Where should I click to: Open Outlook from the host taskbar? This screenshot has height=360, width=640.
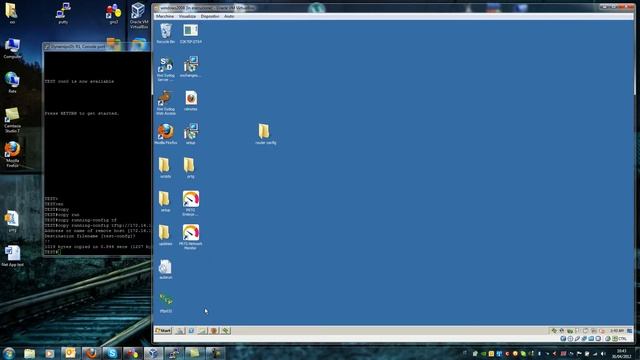click(70, 353)
